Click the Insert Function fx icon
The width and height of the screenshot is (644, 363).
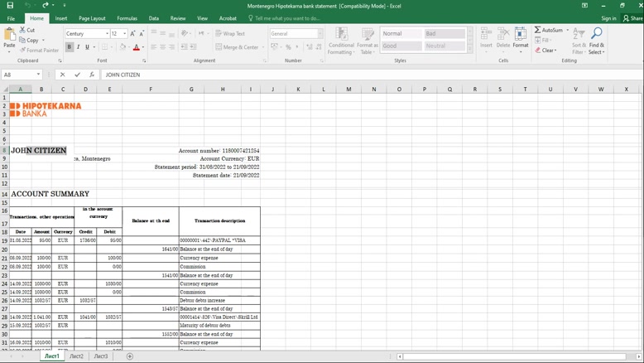(x=92, y=75)
